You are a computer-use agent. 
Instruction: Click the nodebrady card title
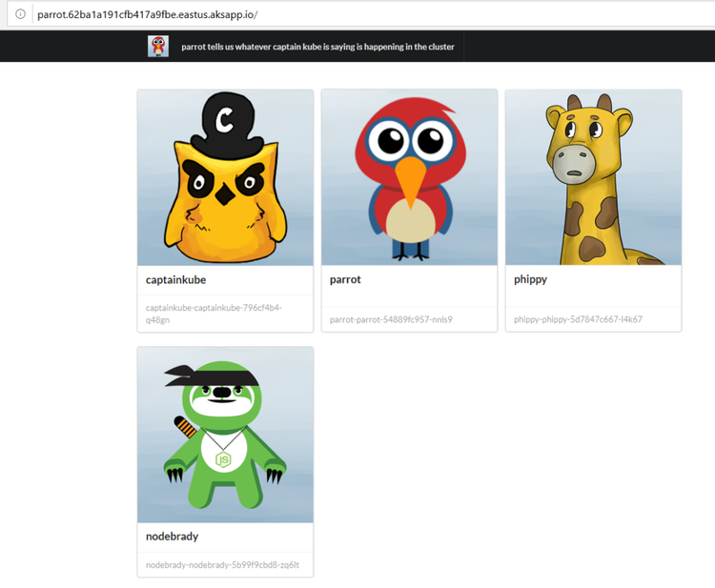pos(172,537)
